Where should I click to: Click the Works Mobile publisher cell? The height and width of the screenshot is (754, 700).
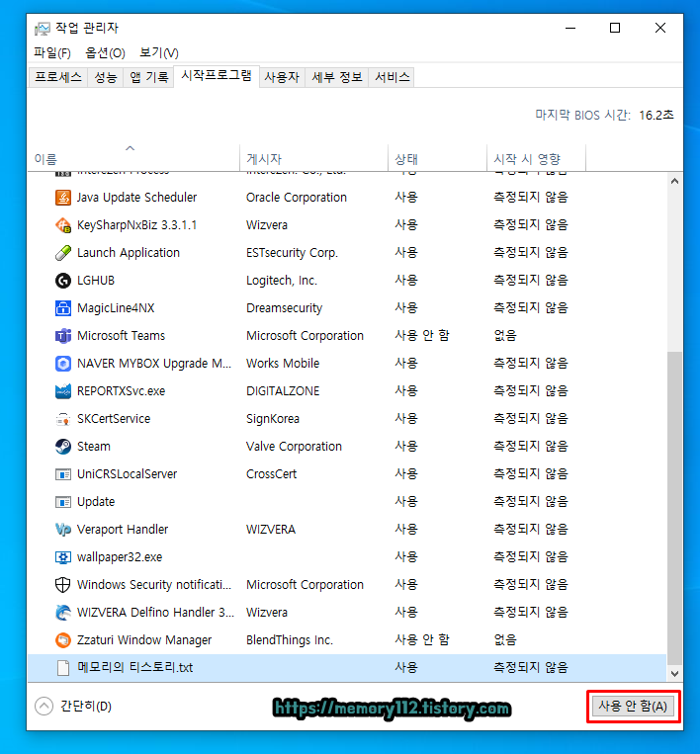(283, 364)
